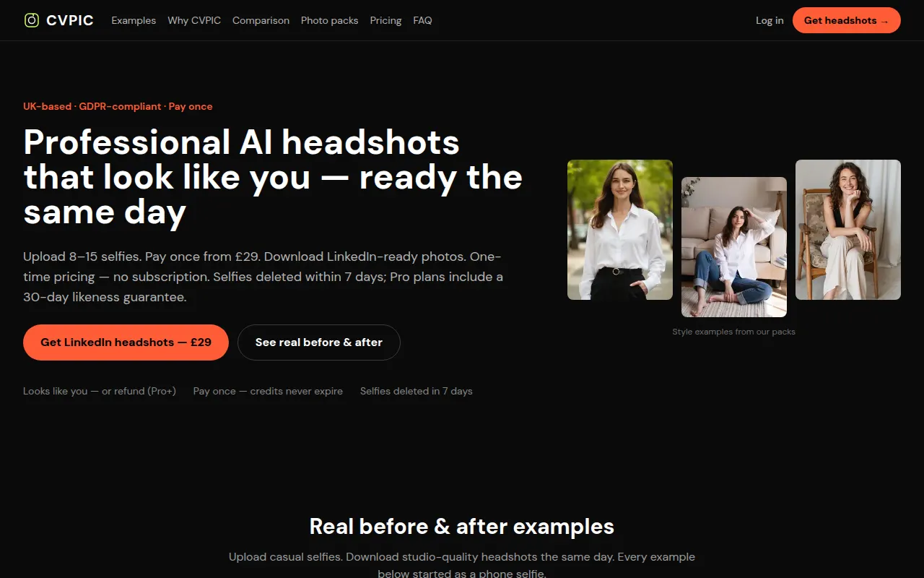Viewport: 924px width, 578px height.
Task: Click 'Pay once — credits never expire' text
Action: (x=268, y=391)
